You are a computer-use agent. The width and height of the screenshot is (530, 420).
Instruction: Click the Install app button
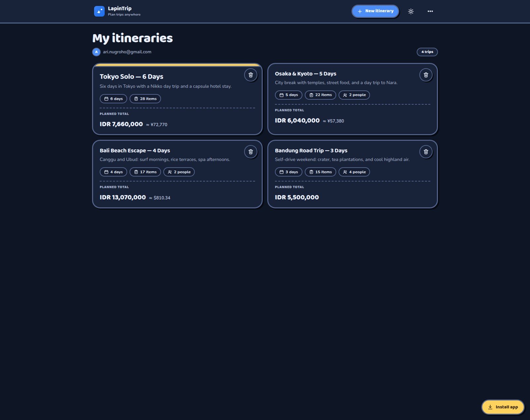pos(503,407)
